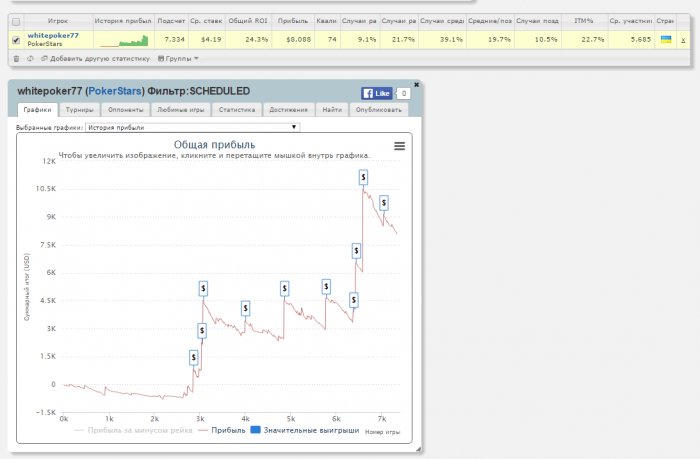Screen dimensions: 700x459
Task: Close the whitepoker77 statistics popup
Action: coord(416,85)
